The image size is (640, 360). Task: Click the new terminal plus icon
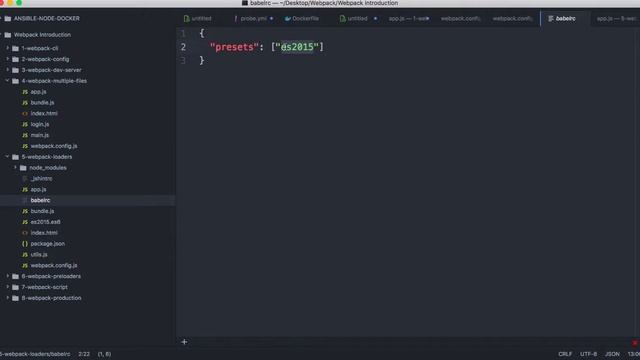(184, 342)
